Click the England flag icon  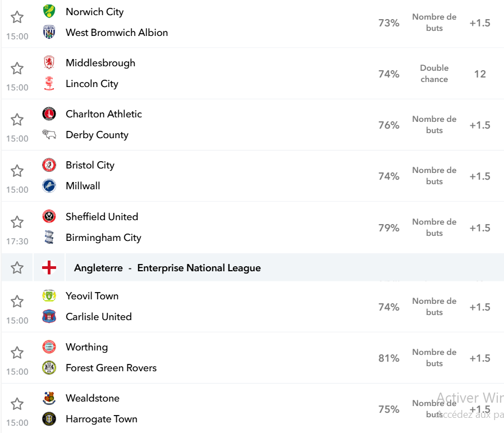(x=49, y=268)
